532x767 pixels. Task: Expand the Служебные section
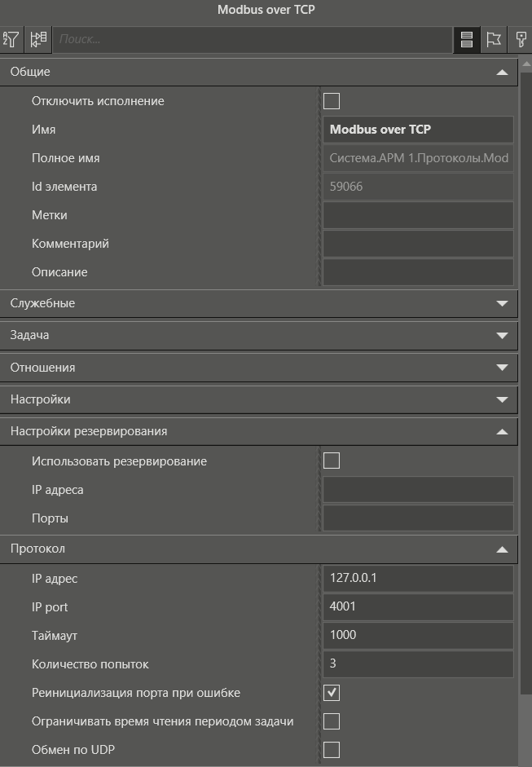(505, 303)
